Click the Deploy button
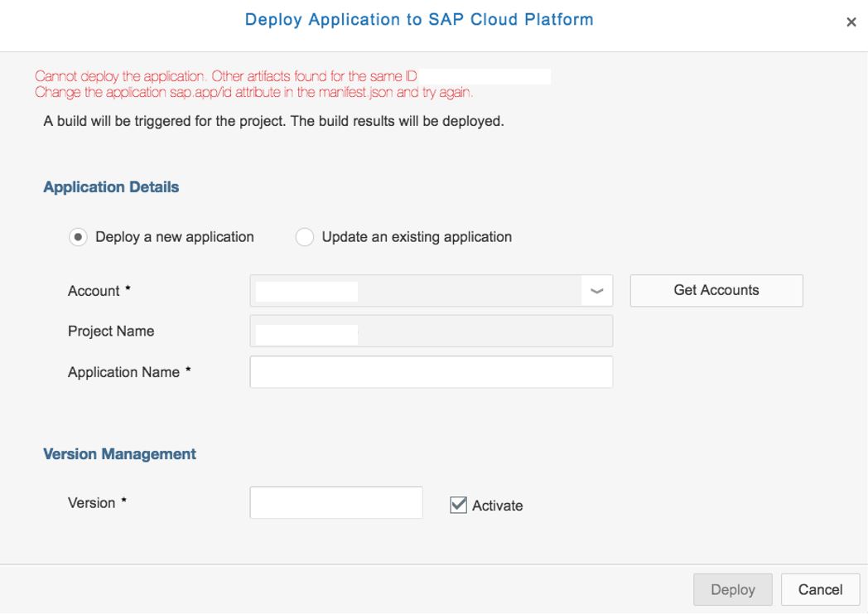Viewport: 868px width, 615px height. pyautogui.click(x=732, y=589)
